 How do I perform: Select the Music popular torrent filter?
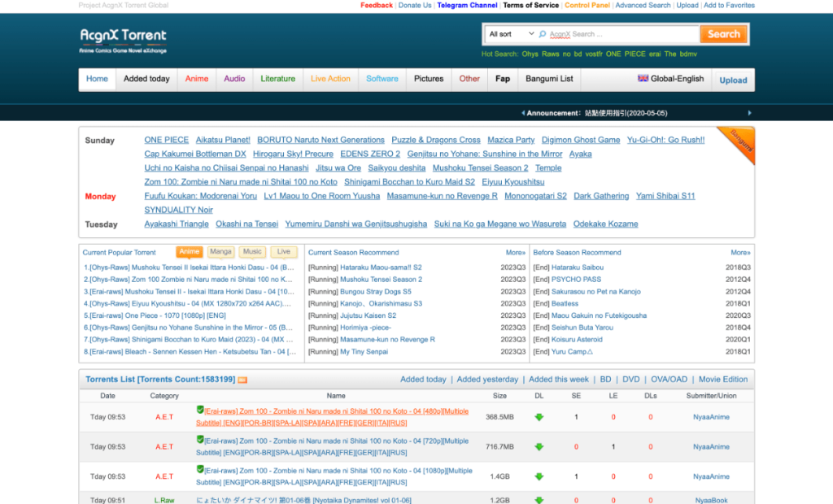[252, 252]
